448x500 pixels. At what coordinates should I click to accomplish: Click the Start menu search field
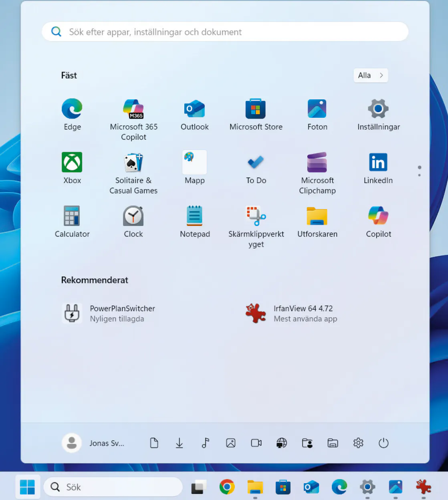[x=224, y=32]
